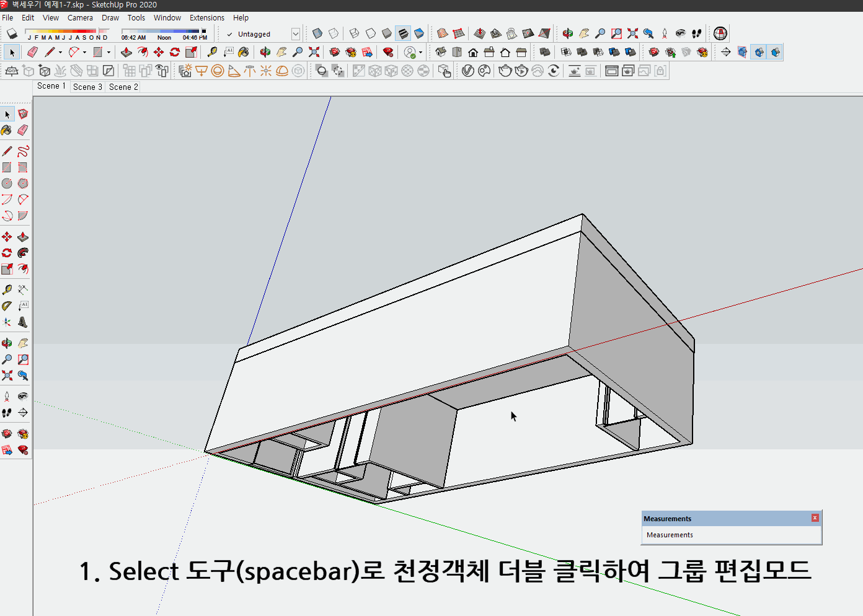Click the Section Plane tool in left toolbar
This screenshot has height=616, width=863.
pos(23,413)
